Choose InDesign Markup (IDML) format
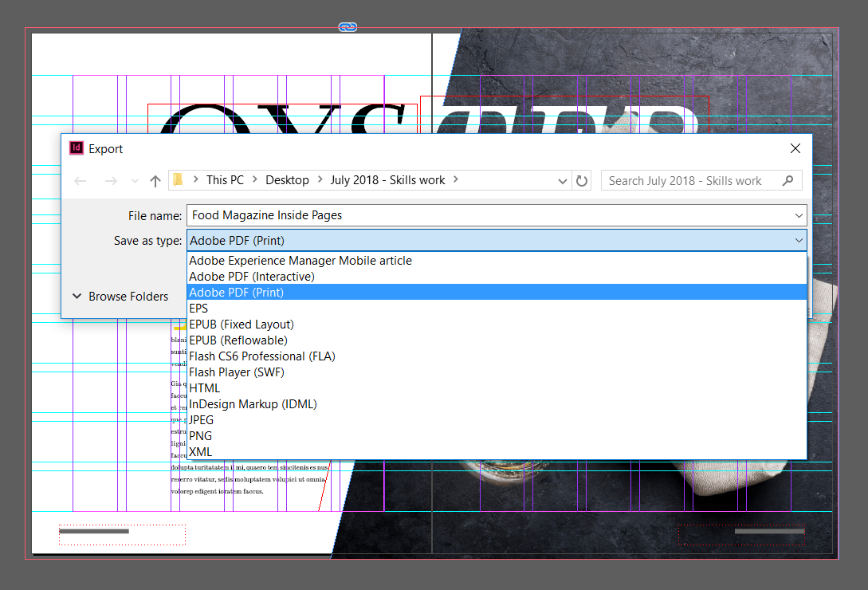Image resolution: width=868 pixels, height=590 pixels. click(x=497, y=404)
